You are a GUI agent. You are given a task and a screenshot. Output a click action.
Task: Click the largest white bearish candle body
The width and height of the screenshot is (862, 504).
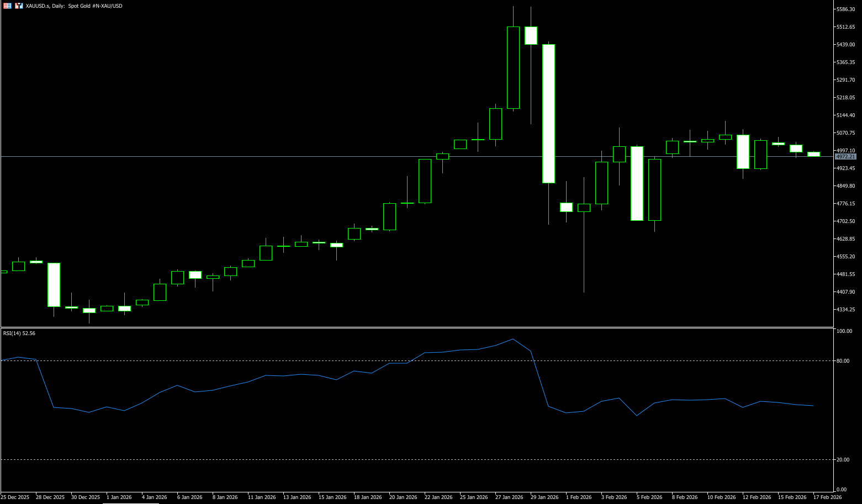[x=548, y=113]
